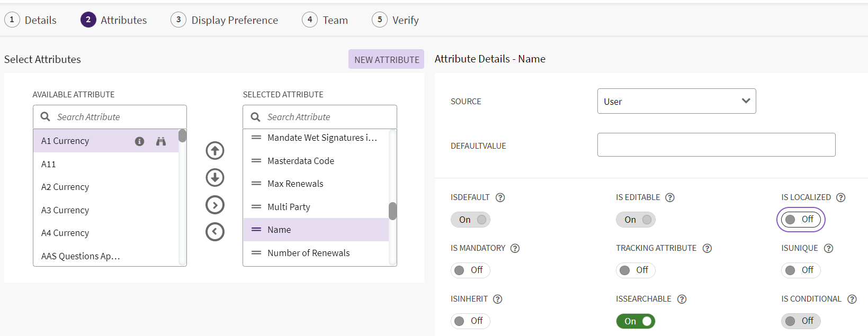Image resolution: width=868 pixels, height=336 pixels.
Task: Toggle the IS LOCALIZED switch
Action: click(800, 220)
